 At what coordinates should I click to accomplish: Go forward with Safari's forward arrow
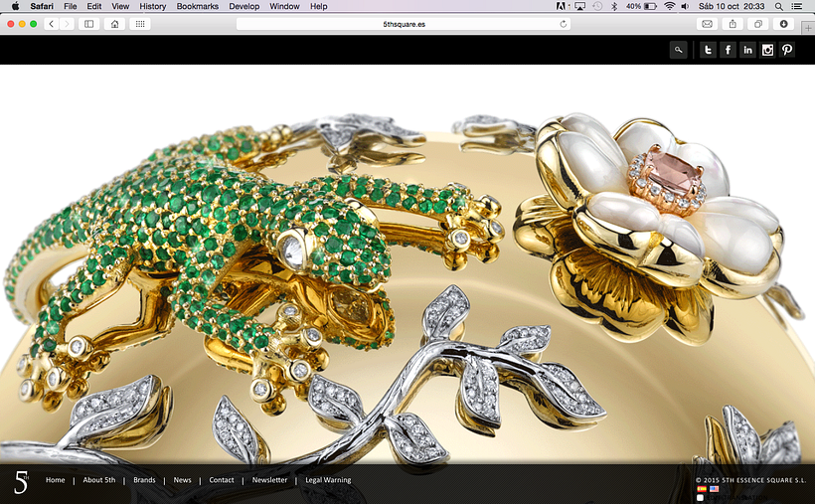67,24
